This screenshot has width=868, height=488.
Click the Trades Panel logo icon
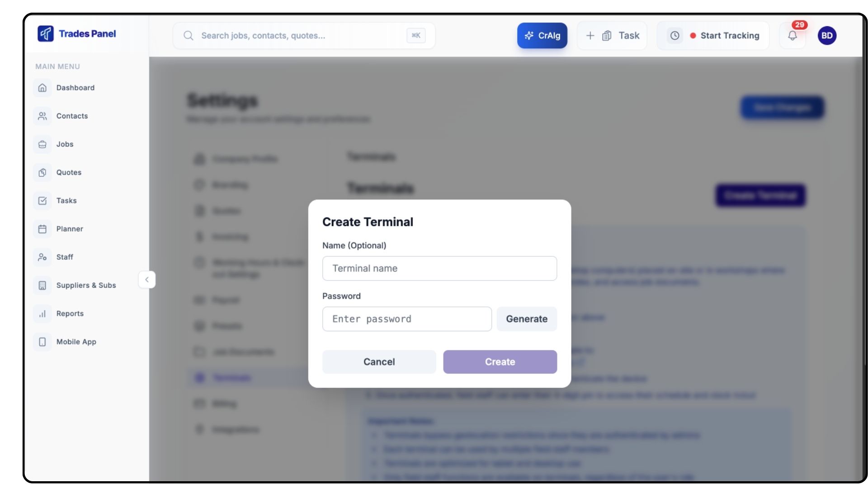pos(46,33)
